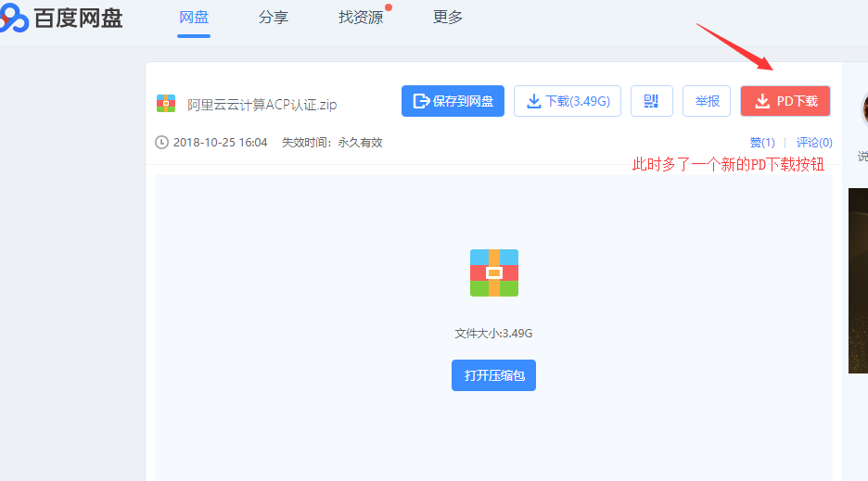Click the red PD下载 button
Image resolution: width=868 pixels, height=481 pixels.
[x=785, y=101]
